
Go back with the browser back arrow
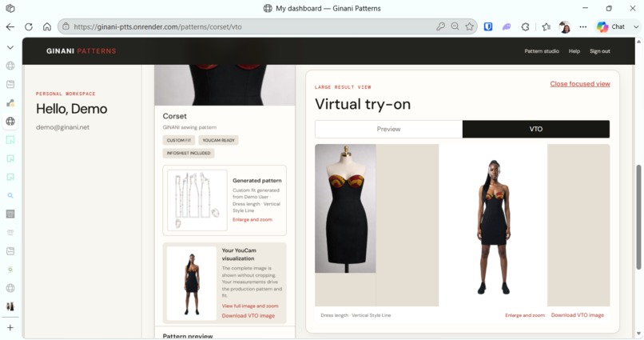[10, 26]
